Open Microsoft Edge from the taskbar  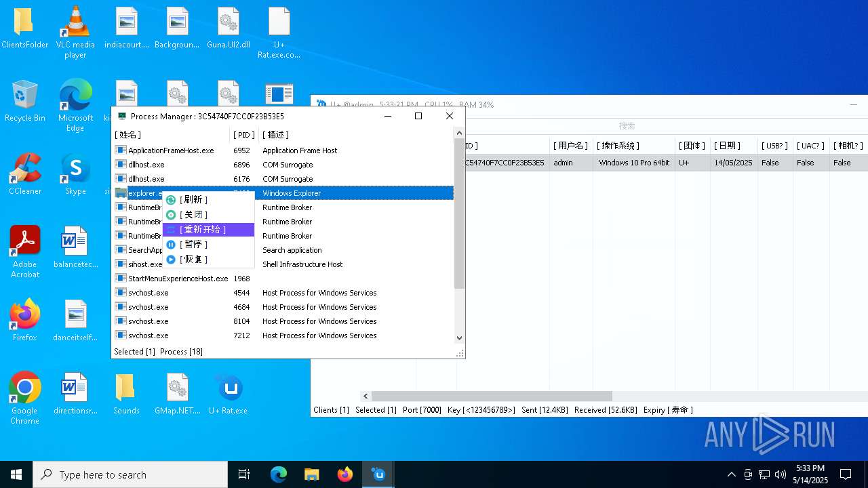[x=279, y=474]
